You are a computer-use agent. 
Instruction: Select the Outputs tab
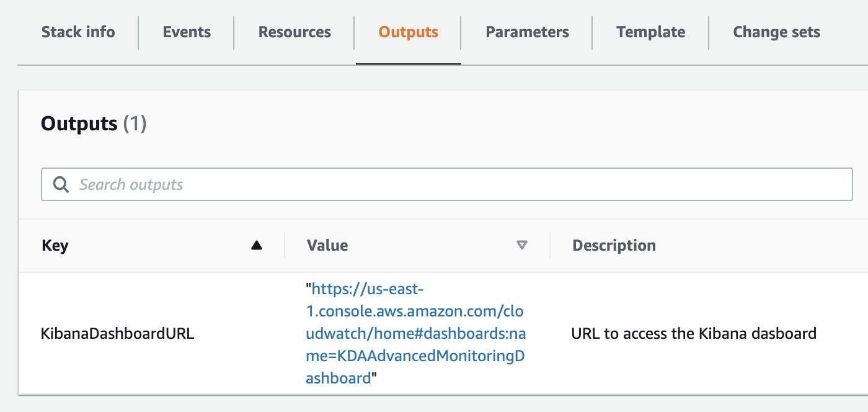coord(409,32)
